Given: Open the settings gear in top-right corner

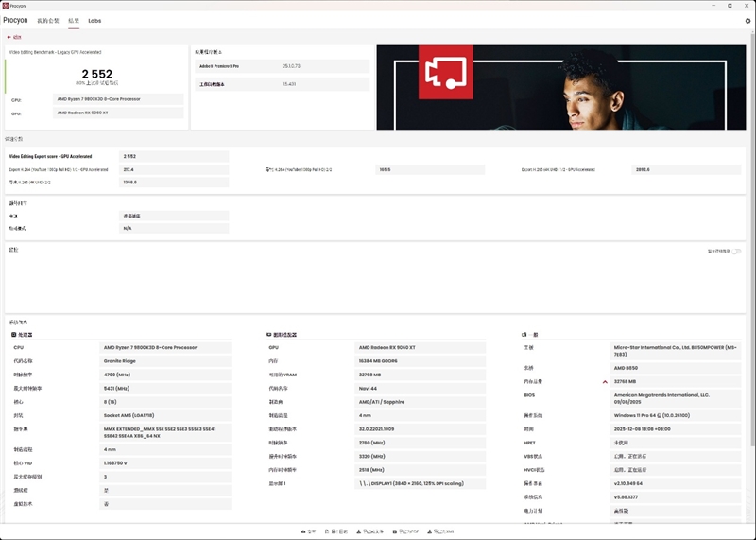Looking at the screenshot, I should coord(747,21).
